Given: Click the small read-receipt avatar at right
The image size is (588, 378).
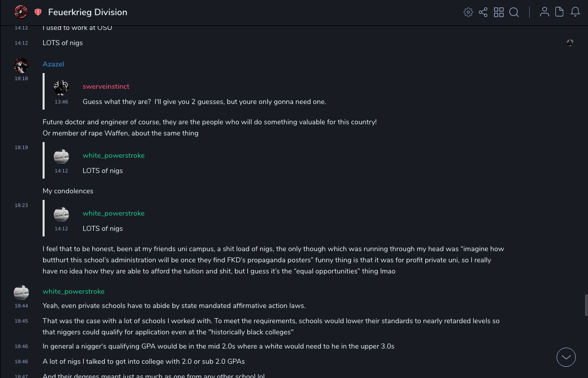Looking at the screenshot, I should click(570, 43).
